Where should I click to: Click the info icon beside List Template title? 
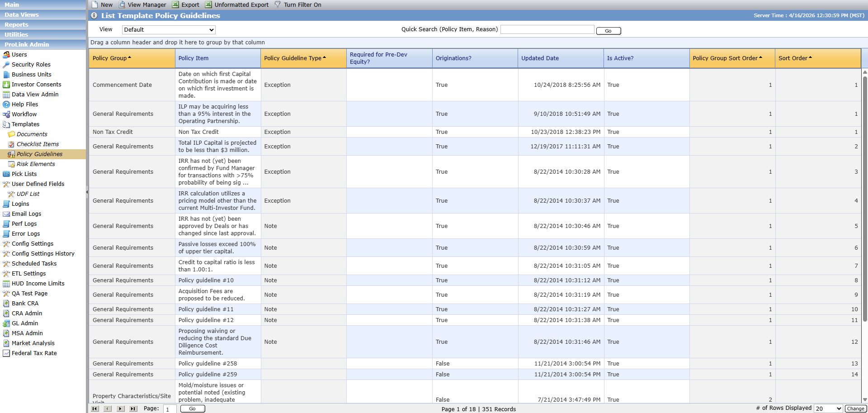coord(94,15)
